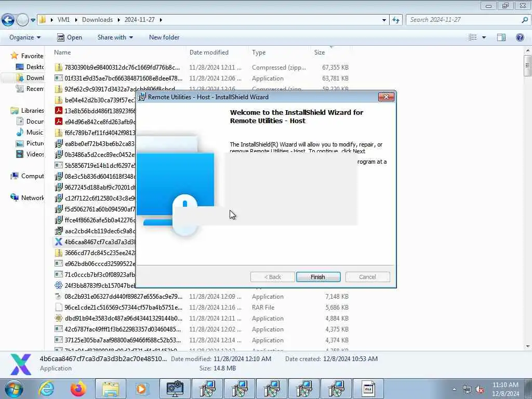Click the VM1 breadcrumb in address bar
The width and height of the screenshot is (532, 399).
coord(63,20)
